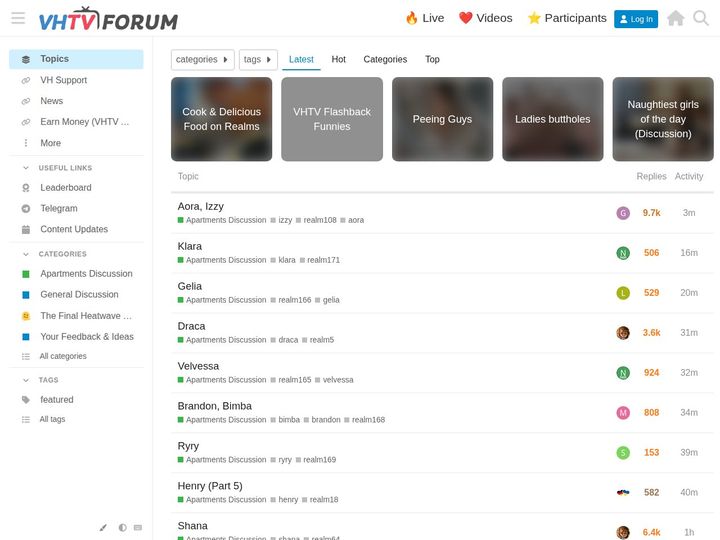Click the pencil edit sidebar icon

pyautogui.click(x=103, y=527)
